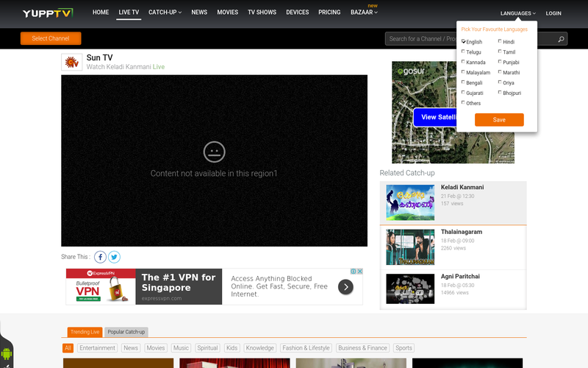Check the Malayalam language checkbox

click(x=463, y=71)
